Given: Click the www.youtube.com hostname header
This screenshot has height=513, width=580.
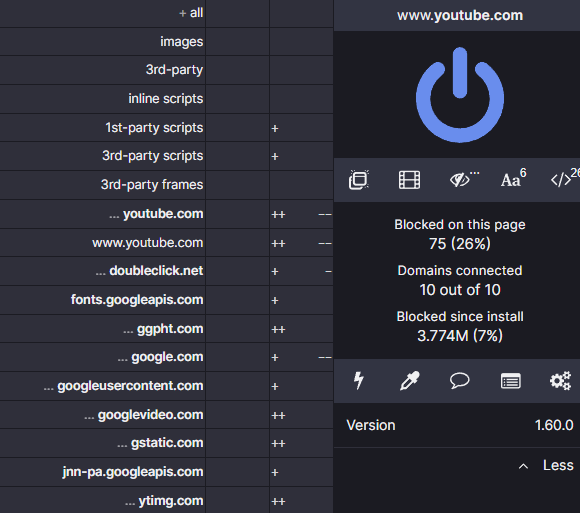Looking at the screenshot, I should (460, 16).
